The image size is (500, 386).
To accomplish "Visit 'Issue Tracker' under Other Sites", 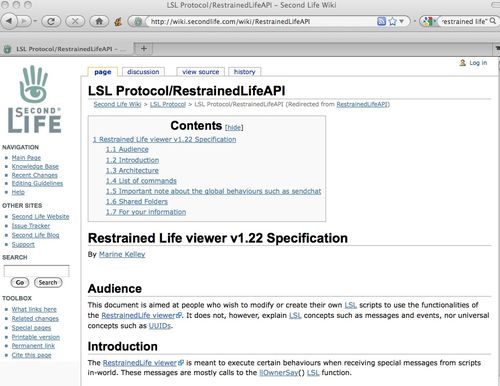I will [31, 226].
